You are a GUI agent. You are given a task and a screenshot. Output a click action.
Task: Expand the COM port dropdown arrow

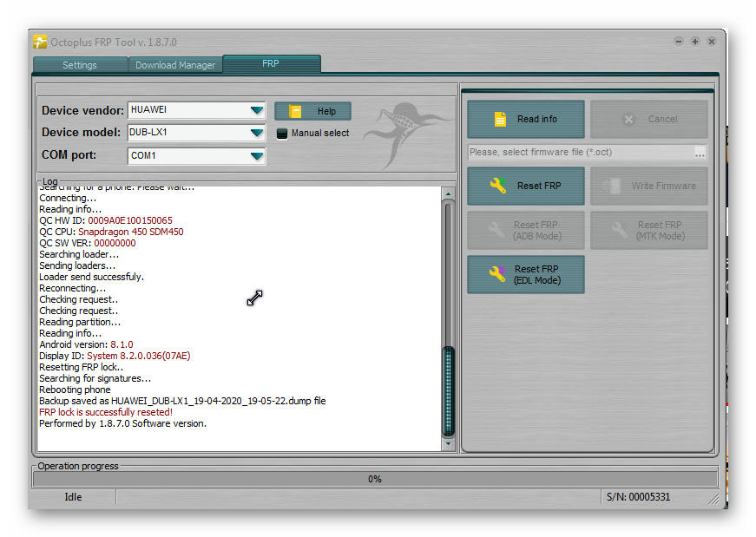click(257, 155)
